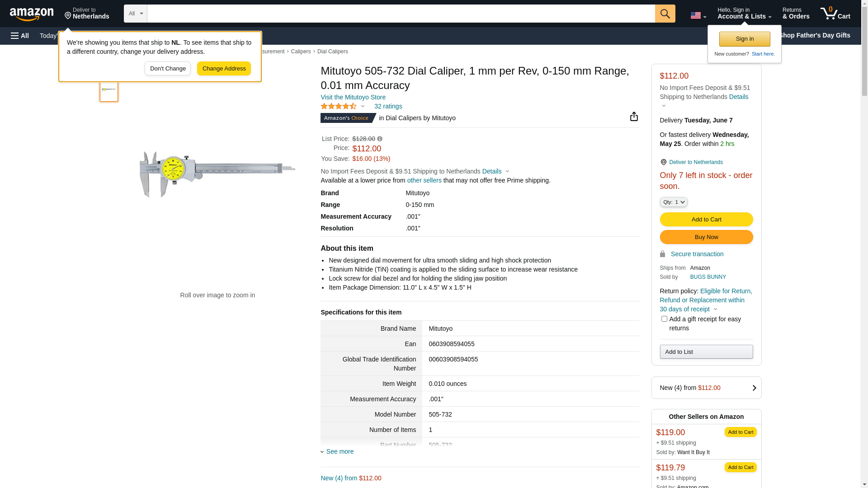The width and height of the screenshot is (868, 488).
Task: Click the other sellers link
Action: [x=424, y=180]
